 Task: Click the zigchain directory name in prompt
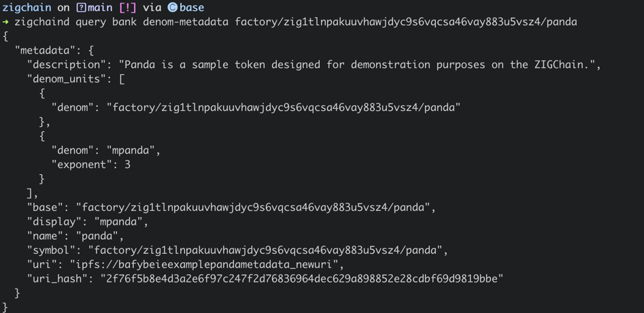click(x=27, y=7)
